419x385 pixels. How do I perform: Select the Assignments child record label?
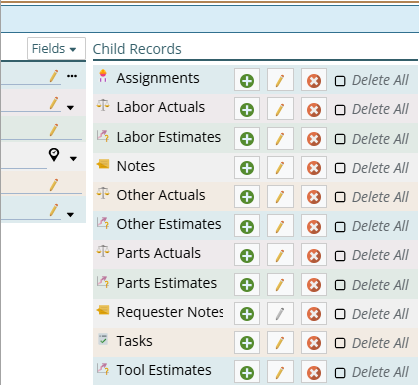point(158,78)
